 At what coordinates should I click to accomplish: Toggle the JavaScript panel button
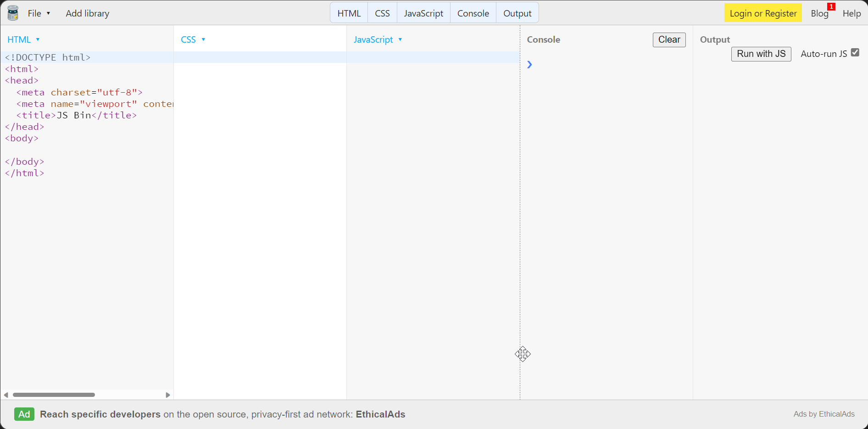(x=423, y=13)
